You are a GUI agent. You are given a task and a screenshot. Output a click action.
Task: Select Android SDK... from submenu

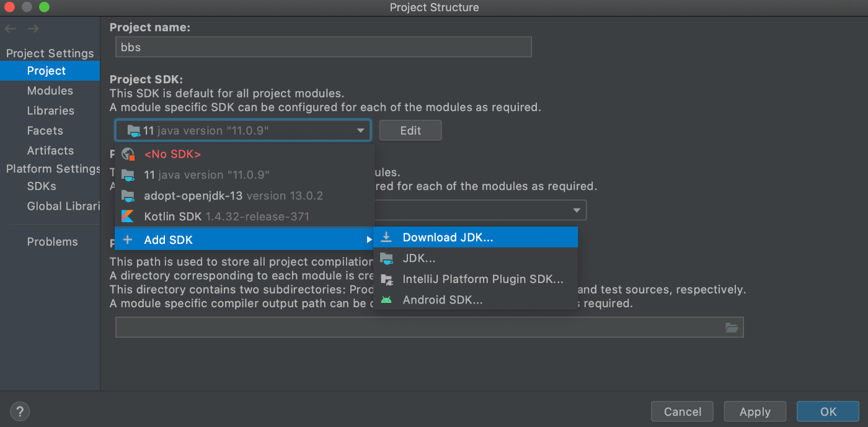click(476, 300)
